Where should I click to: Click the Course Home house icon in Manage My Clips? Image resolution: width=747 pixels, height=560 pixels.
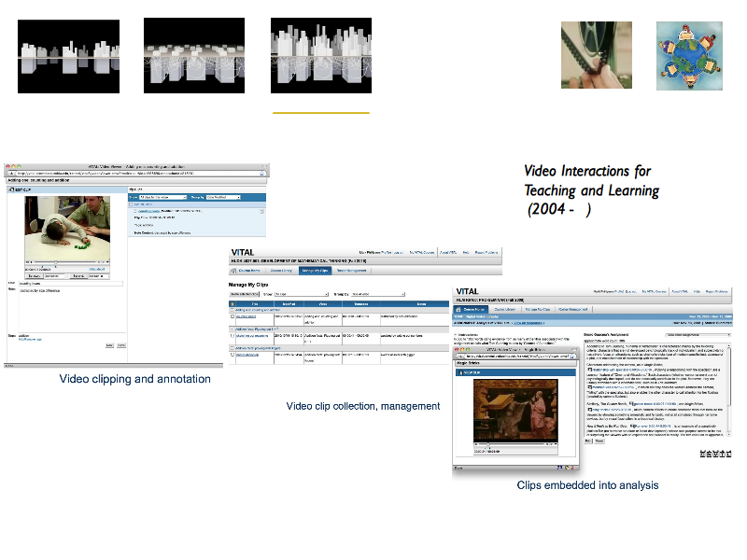click(234, 270)
